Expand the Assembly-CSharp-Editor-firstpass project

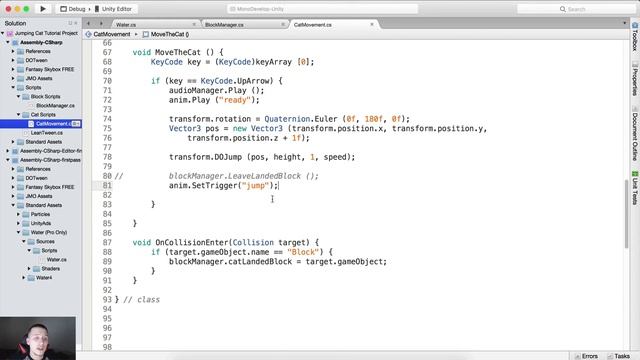coord(8,151)
